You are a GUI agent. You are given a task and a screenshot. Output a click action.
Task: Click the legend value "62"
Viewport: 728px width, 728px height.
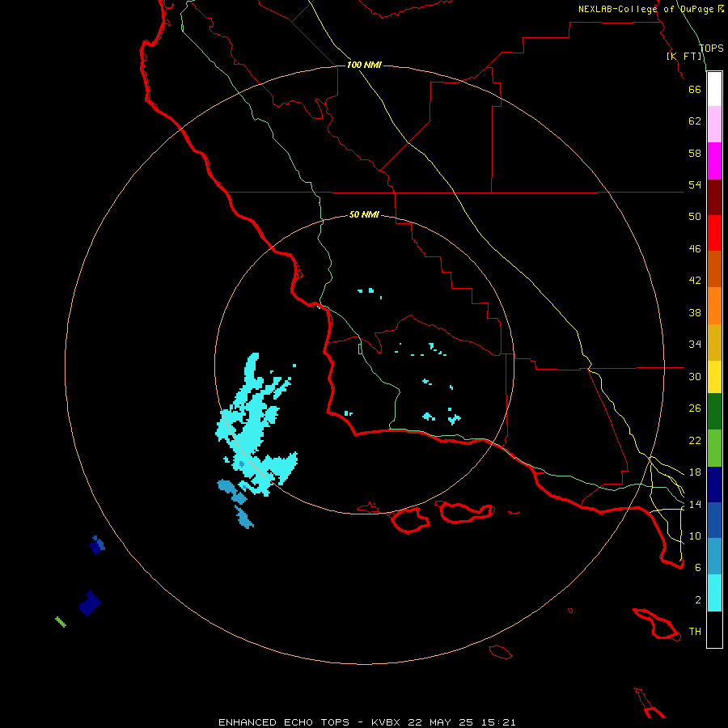click(695, 121)
